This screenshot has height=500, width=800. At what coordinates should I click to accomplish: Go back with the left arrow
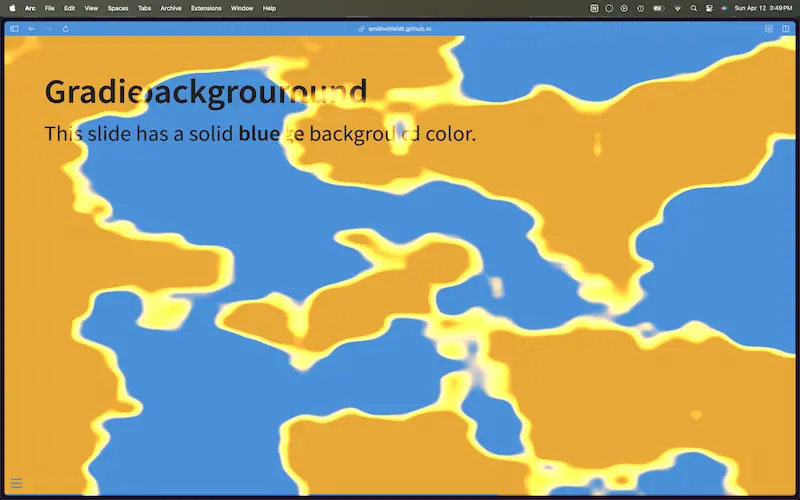coord(32,29)
